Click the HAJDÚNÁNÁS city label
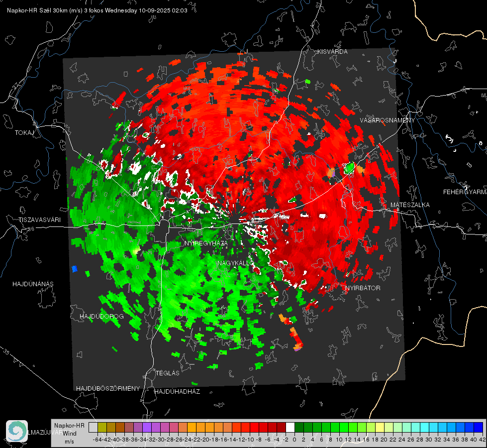This screenshot has width=487, height=448. (33, 284)
